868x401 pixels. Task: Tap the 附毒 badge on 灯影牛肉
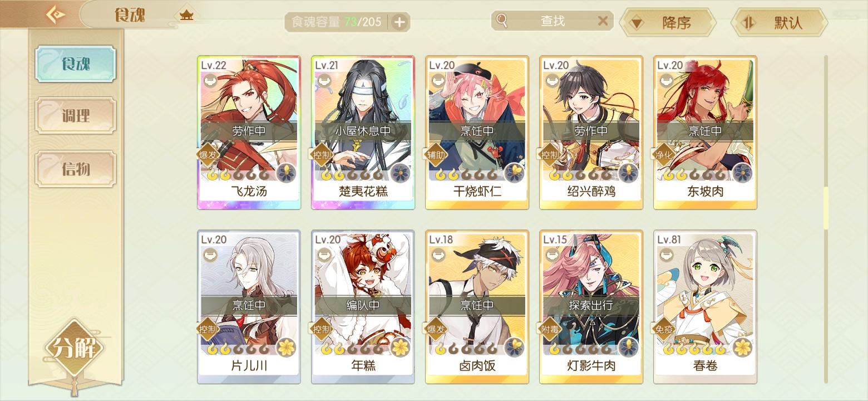pos(550,329)
